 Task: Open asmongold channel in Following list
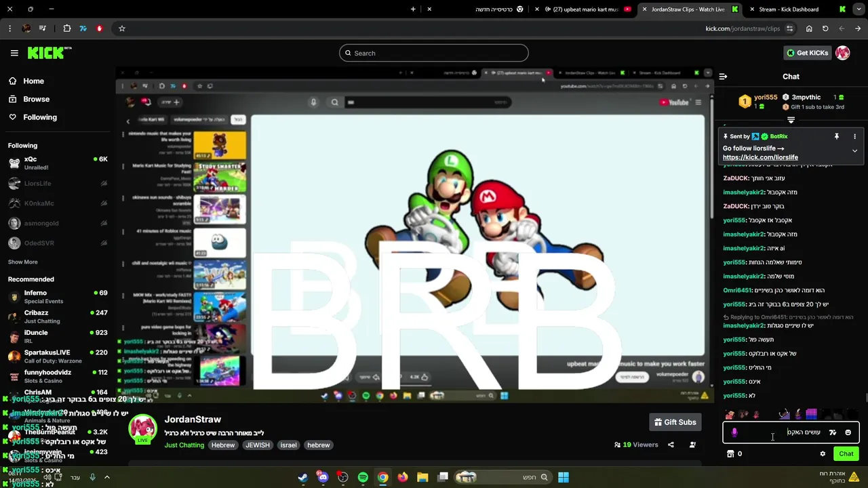(x=58, y=223)
